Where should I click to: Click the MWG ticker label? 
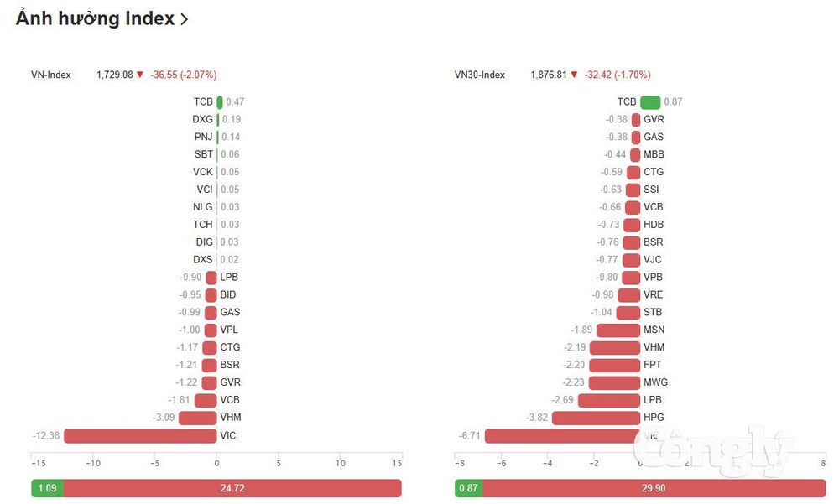tap(655, 382)
